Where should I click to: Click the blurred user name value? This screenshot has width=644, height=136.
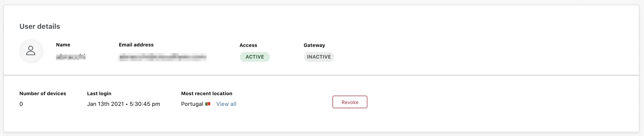tap(71, 57)
